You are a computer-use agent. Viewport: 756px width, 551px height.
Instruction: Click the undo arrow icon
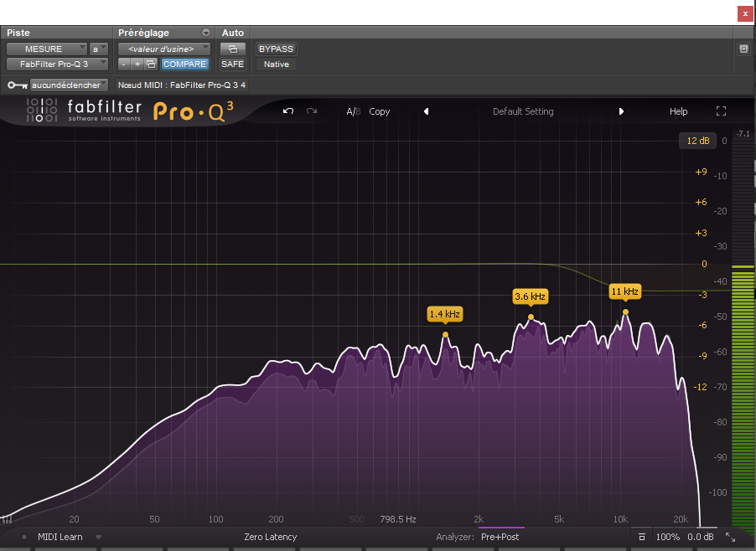point(288,111)
